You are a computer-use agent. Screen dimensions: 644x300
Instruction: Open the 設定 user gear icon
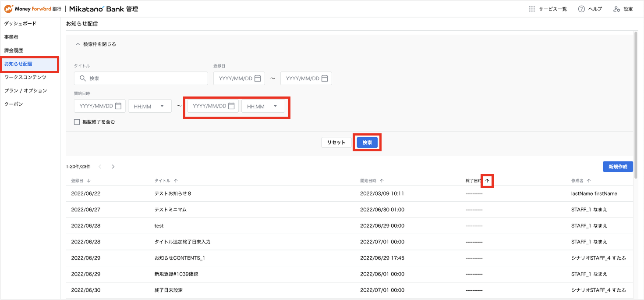[617, 9]
